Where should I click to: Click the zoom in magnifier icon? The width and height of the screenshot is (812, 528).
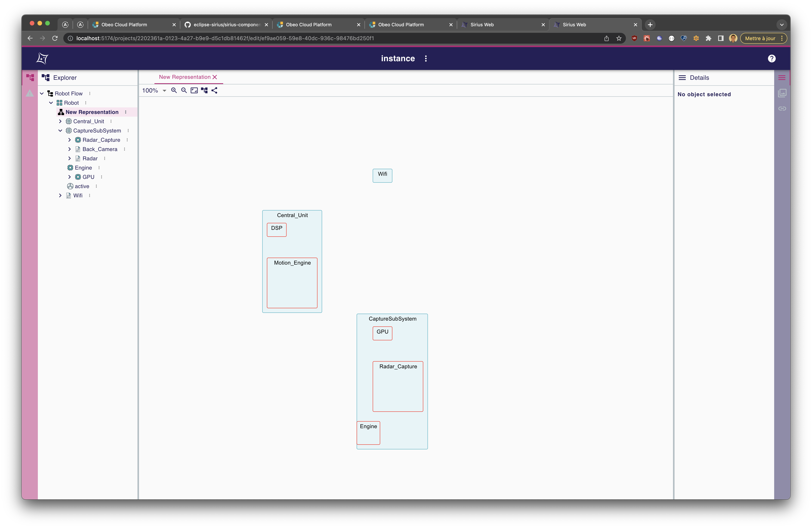pos(174,90)
